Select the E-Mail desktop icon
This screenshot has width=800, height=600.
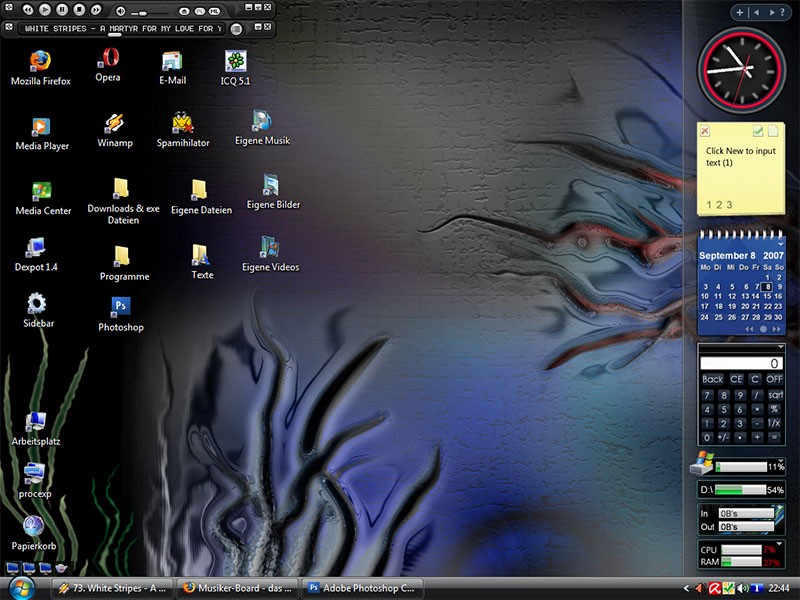pyautogui.click(x=172, y=68)
